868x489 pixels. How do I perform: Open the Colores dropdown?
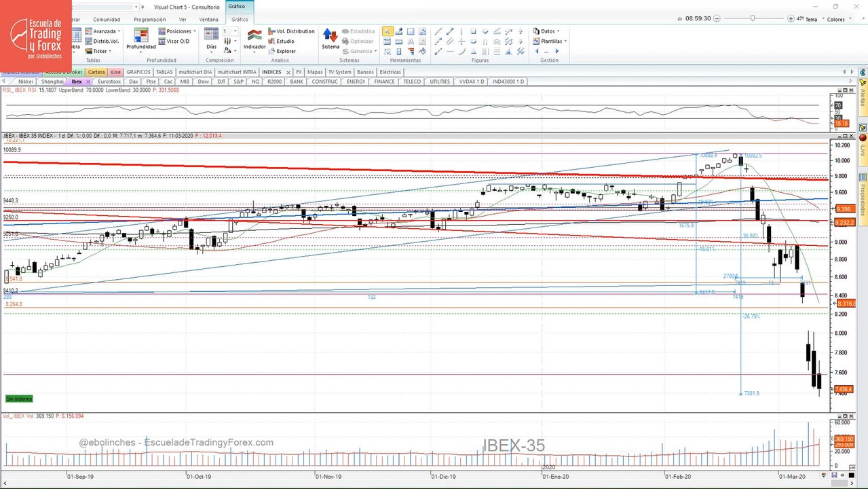839,19
